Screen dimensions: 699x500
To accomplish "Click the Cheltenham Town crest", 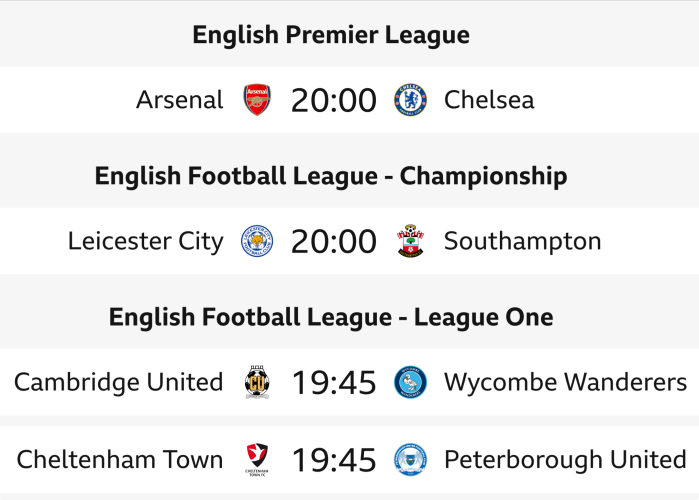I will click(x=257, y=460).
